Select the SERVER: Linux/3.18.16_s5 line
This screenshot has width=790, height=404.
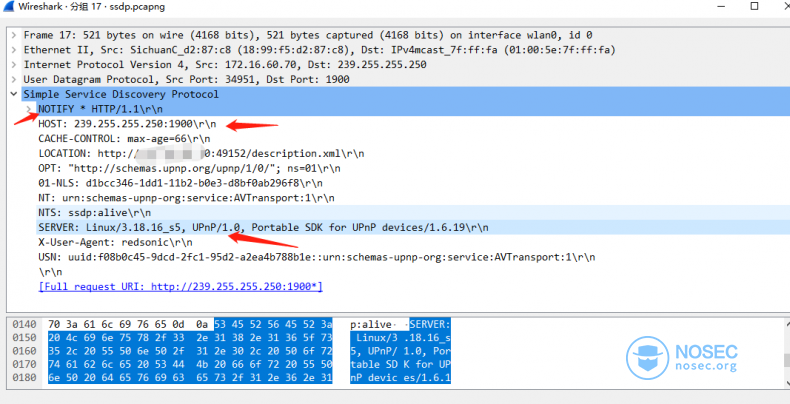click(263, 227)
